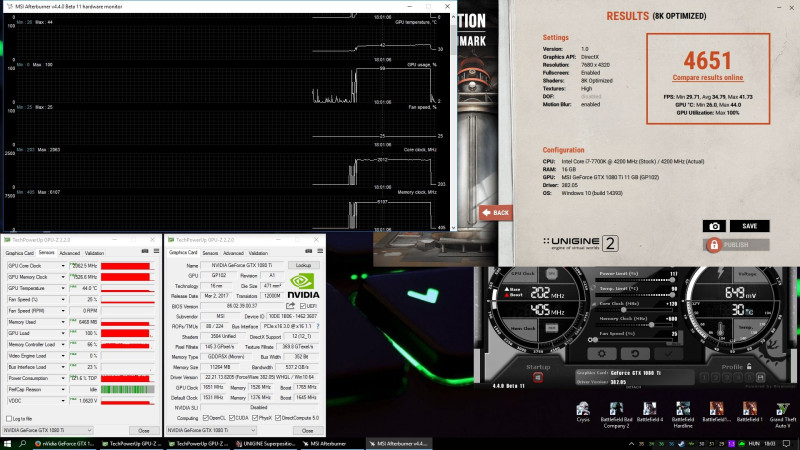Click the PUBLISH button in Superposition results
This screenshot has width=800, height=450.
pyautogui.click(x=736, y=245)
